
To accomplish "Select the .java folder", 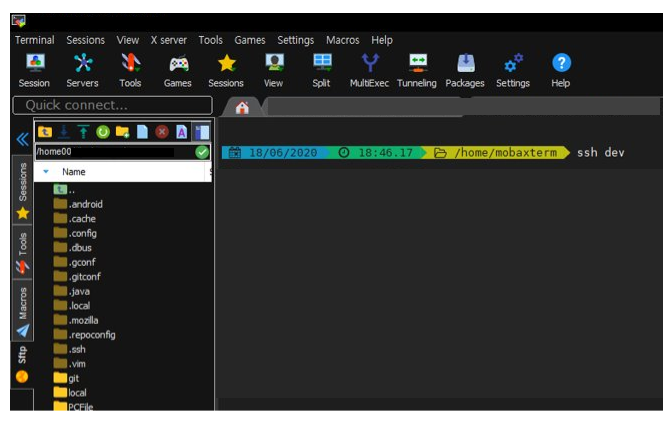I will click(72, 292).
